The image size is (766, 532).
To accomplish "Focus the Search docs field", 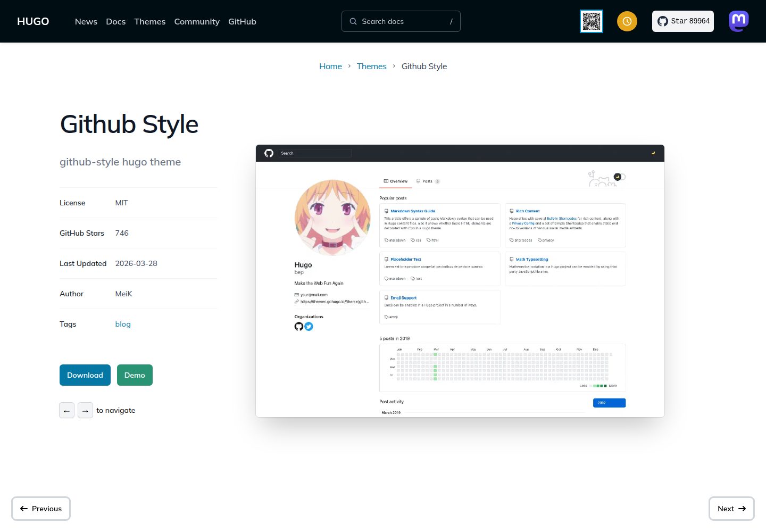I will pyautogui.click(x=401, y=21).
